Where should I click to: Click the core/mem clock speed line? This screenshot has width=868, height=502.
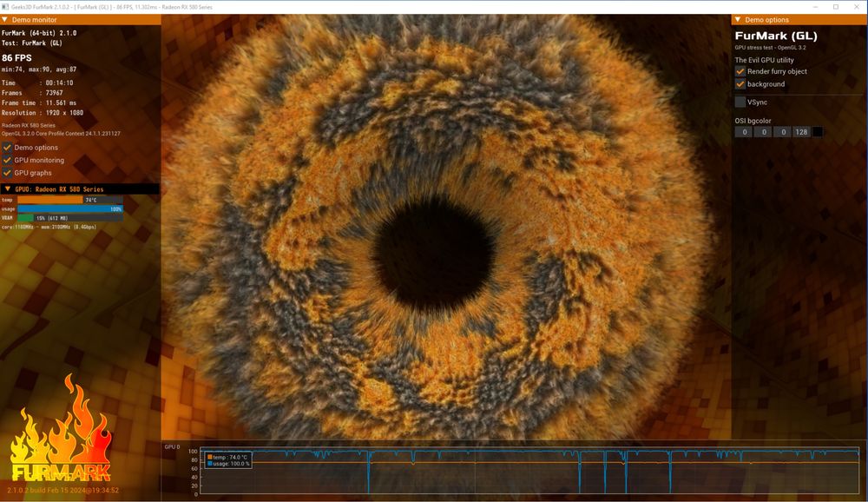(x=49, y=227)
